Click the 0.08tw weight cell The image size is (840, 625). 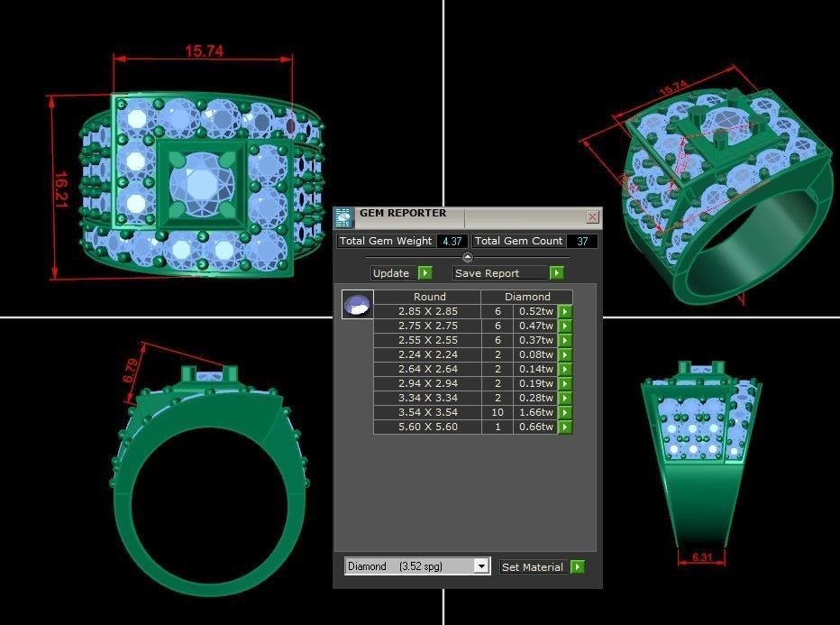pos(535,354)
